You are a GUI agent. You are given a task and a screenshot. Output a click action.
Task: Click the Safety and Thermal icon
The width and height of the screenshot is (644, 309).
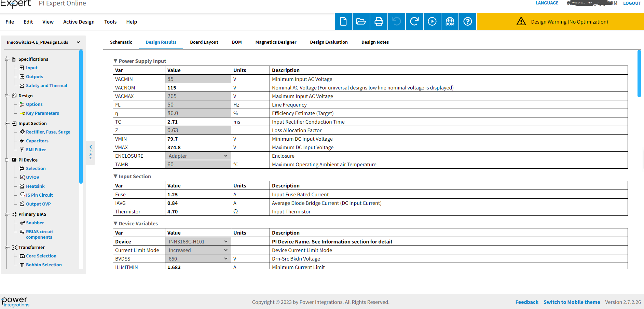[x=22, y=85]
